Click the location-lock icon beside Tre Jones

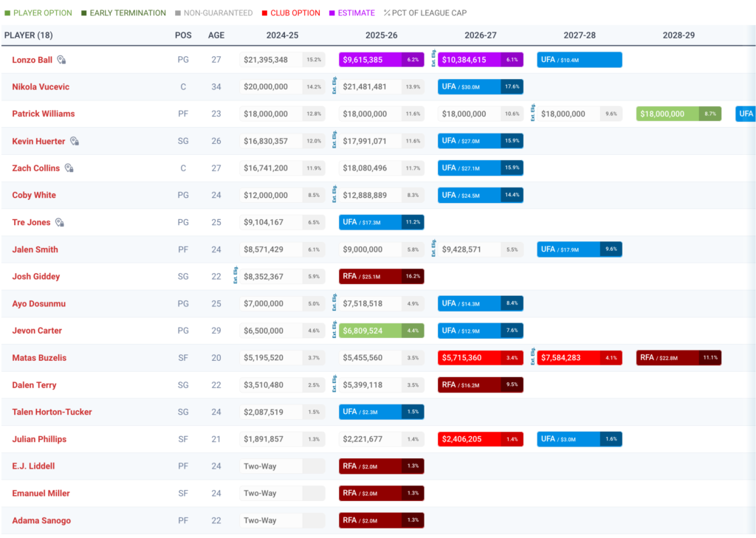(x=61, y=222)
